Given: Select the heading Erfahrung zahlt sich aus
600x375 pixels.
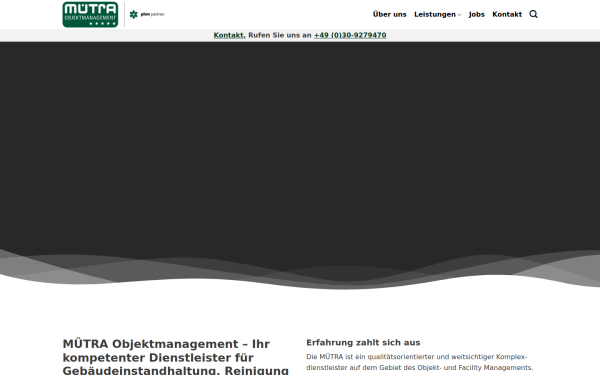Looking at the screenshot, I should coord(363,342).
